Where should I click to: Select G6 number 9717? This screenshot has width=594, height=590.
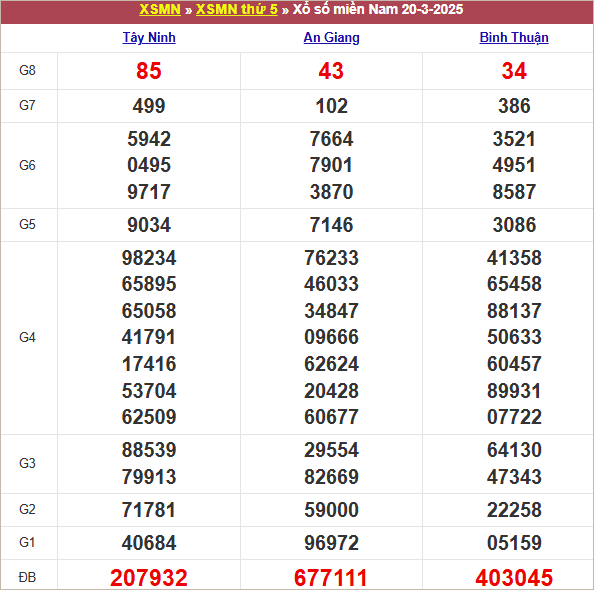pos(149,192)
